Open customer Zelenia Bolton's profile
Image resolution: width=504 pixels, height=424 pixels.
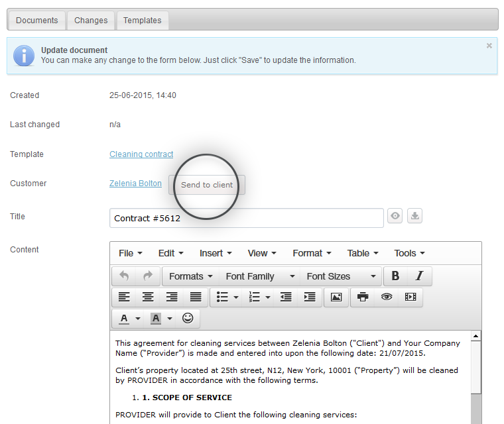coord(135,184)
